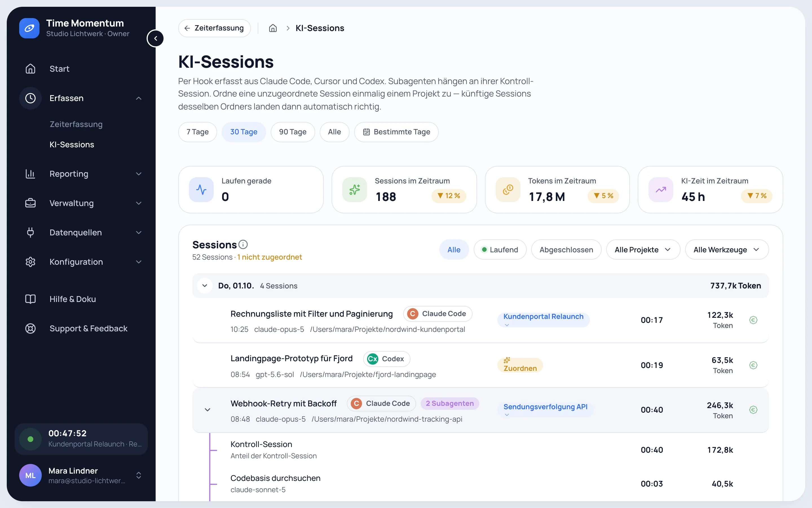
Task: Go back via the Zeiterfassung button
Action: click(214, 28)
